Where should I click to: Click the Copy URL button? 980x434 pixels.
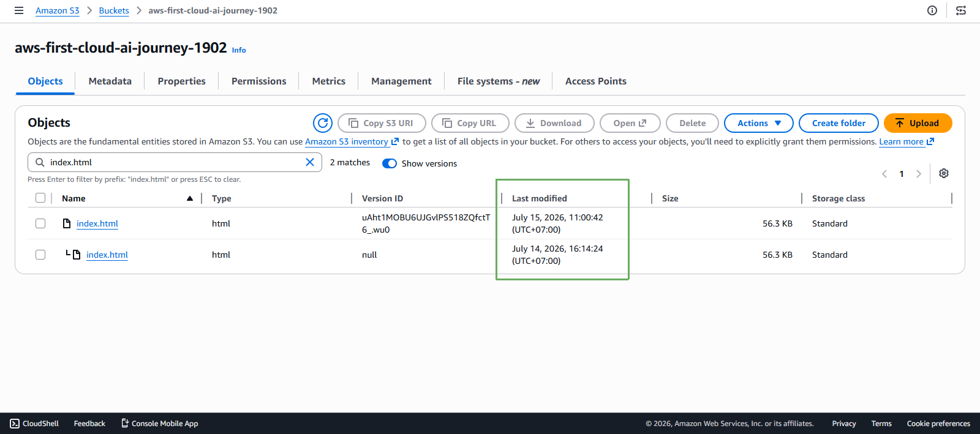[470, 123]
